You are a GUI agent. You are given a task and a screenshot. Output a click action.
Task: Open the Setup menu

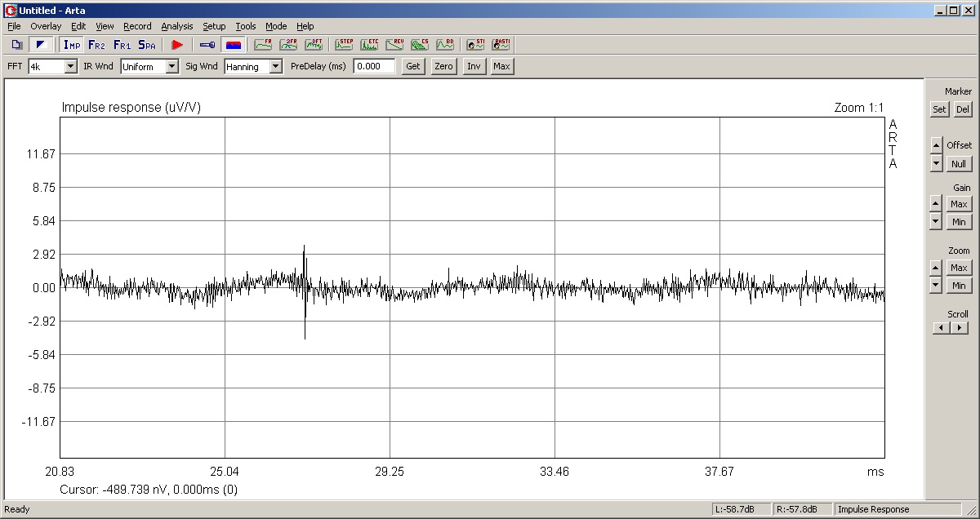(x=214, y=26)
